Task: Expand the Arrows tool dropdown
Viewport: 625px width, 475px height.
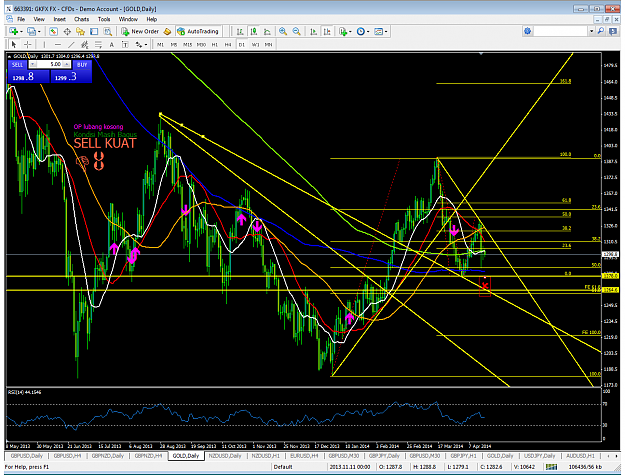Action: pyautogui.click(x=146, y=45)
